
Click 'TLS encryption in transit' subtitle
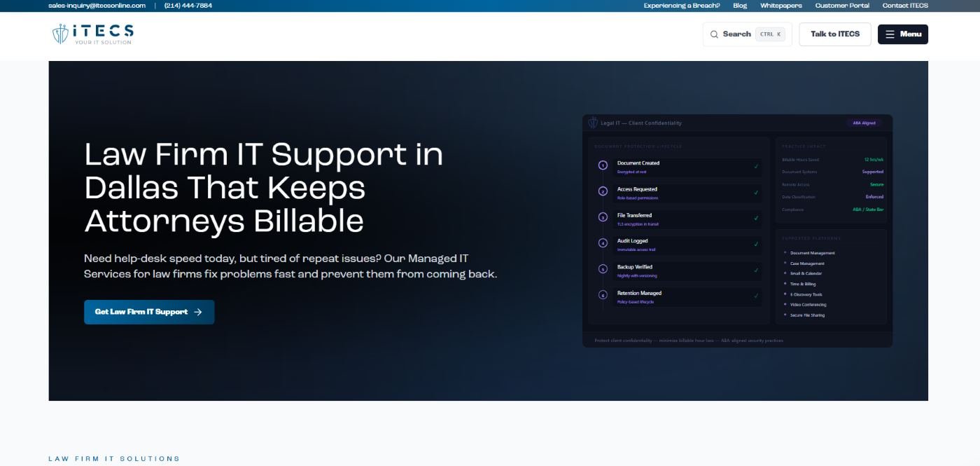tap(638, 224)
